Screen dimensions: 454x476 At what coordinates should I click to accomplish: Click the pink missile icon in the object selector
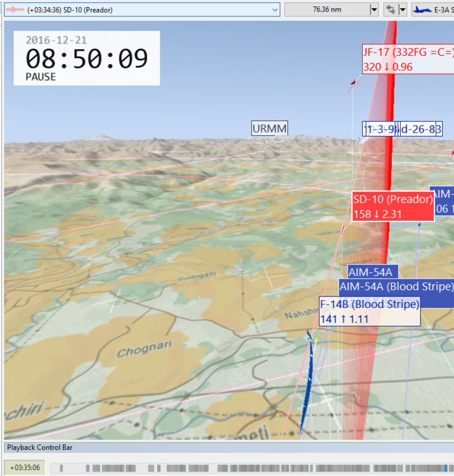[x=15, y=10]
